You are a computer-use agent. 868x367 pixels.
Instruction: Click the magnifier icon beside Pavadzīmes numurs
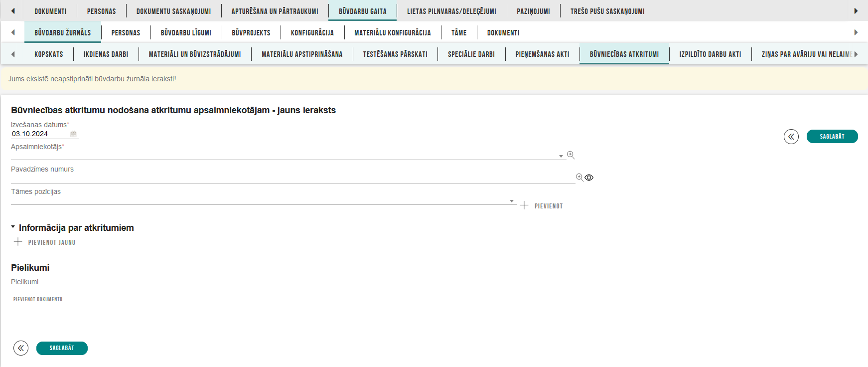[579, 177]
